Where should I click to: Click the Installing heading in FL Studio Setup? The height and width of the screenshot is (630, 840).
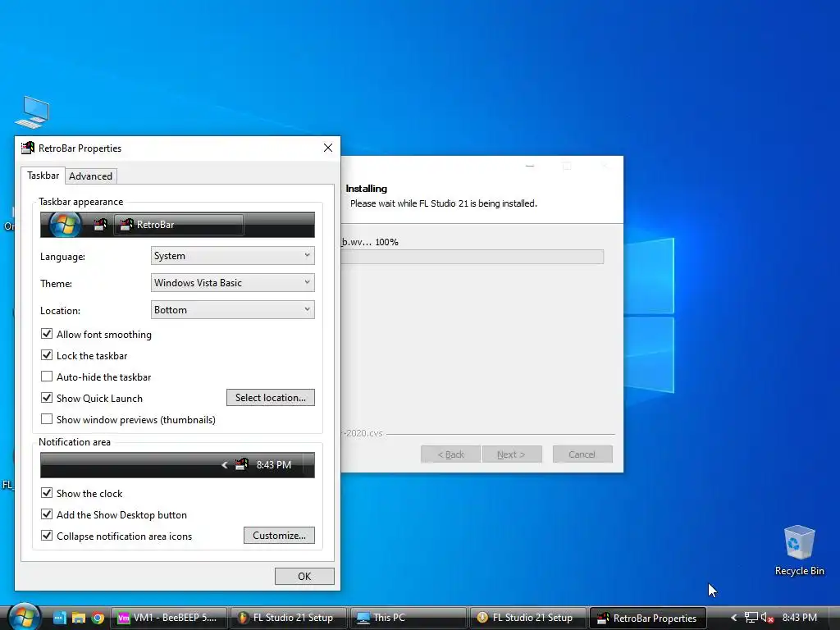coord(367,189)
